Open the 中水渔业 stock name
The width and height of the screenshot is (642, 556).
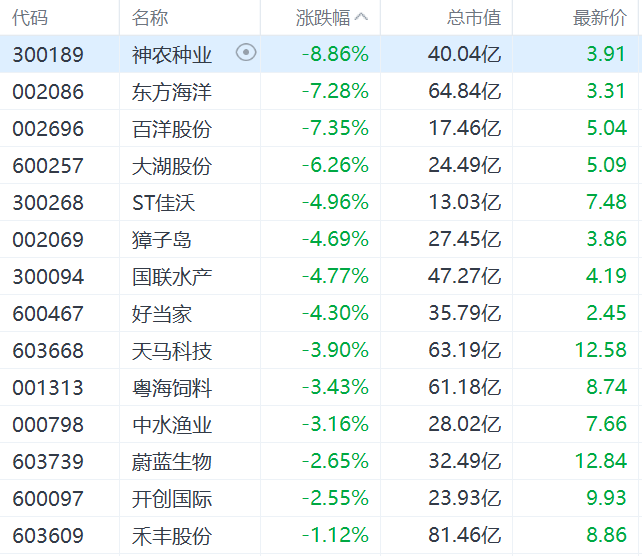172,425
